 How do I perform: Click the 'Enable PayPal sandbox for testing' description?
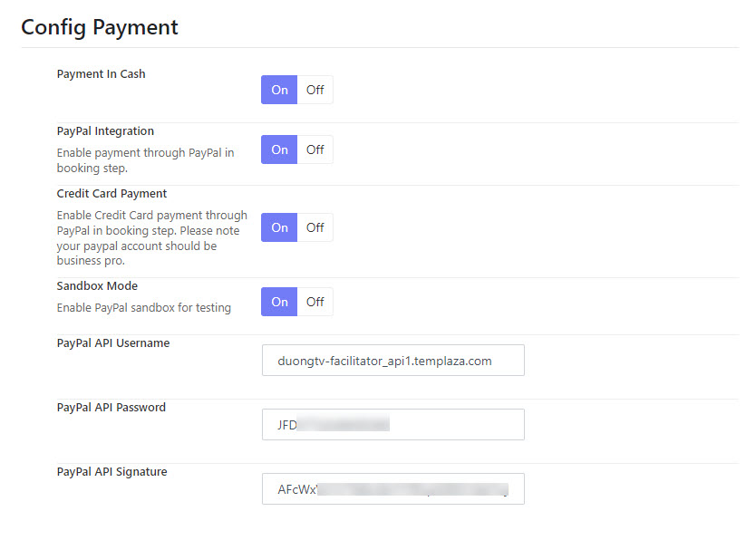(x=144, y=308)
